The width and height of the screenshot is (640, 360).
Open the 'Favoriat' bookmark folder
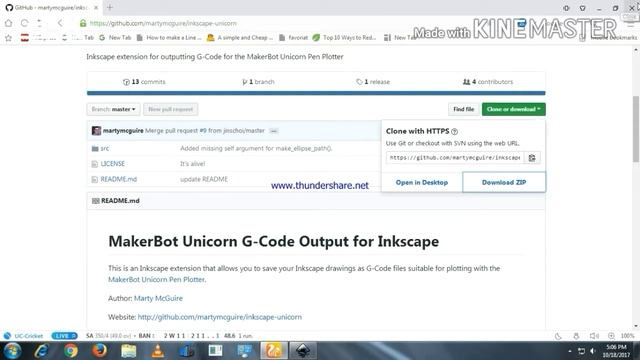point(293,38)
